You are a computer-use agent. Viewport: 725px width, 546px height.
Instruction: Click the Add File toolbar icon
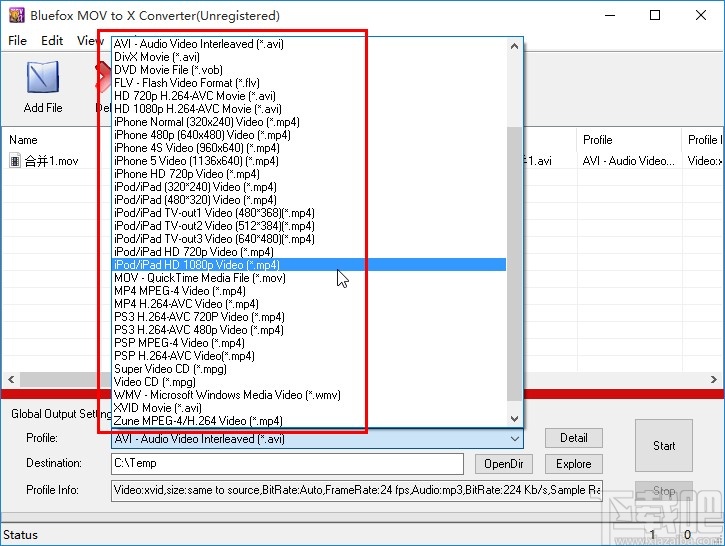[x=43, y=87]
